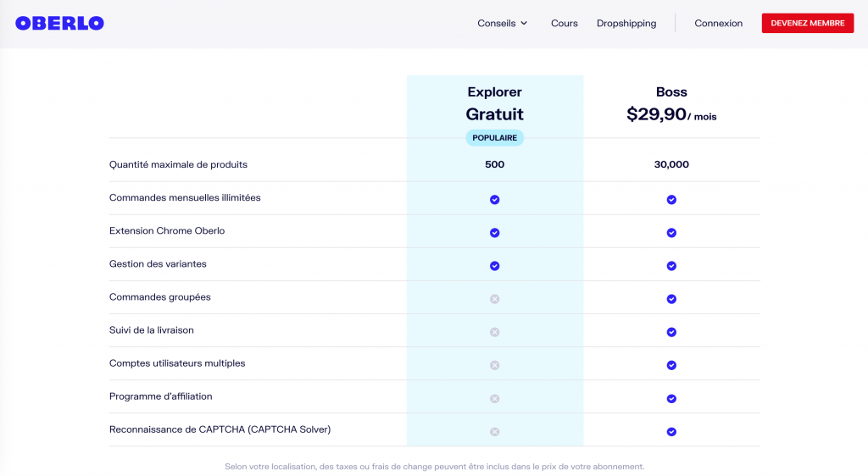Click the DEVENEZ MEMBRE button
868x476 pixels.
click(x=808, y=23)
